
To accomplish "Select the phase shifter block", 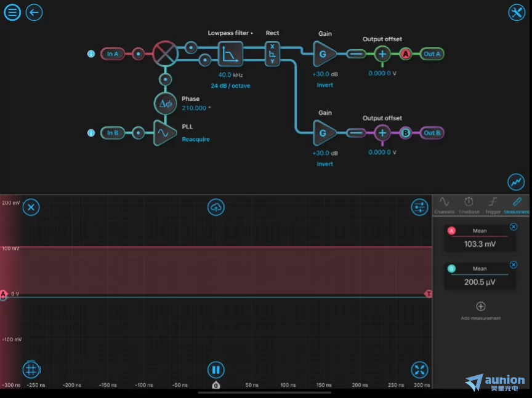I will click(165, 104).
